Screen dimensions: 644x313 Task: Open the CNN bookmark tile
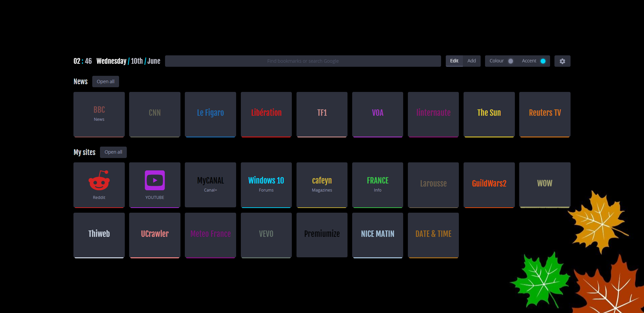155,114
